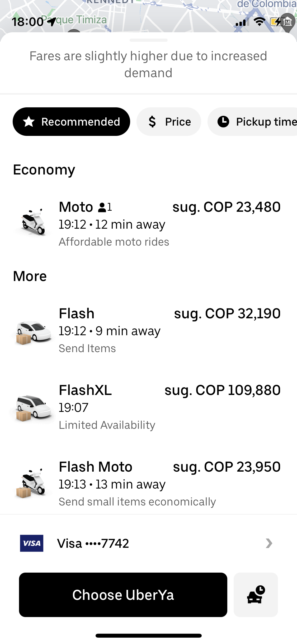Screen dimensions: 297x644
Task: Select the Recommended sort filter
Action: click(x=71, y=122)
